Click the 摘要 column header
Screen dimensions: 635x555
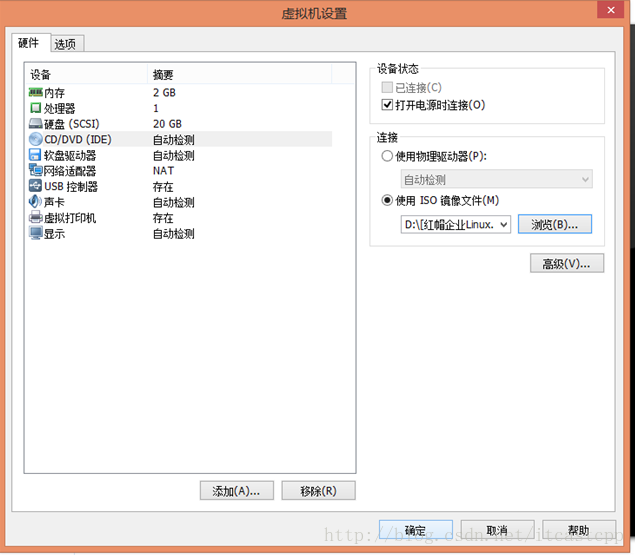[x=239, y=75]
